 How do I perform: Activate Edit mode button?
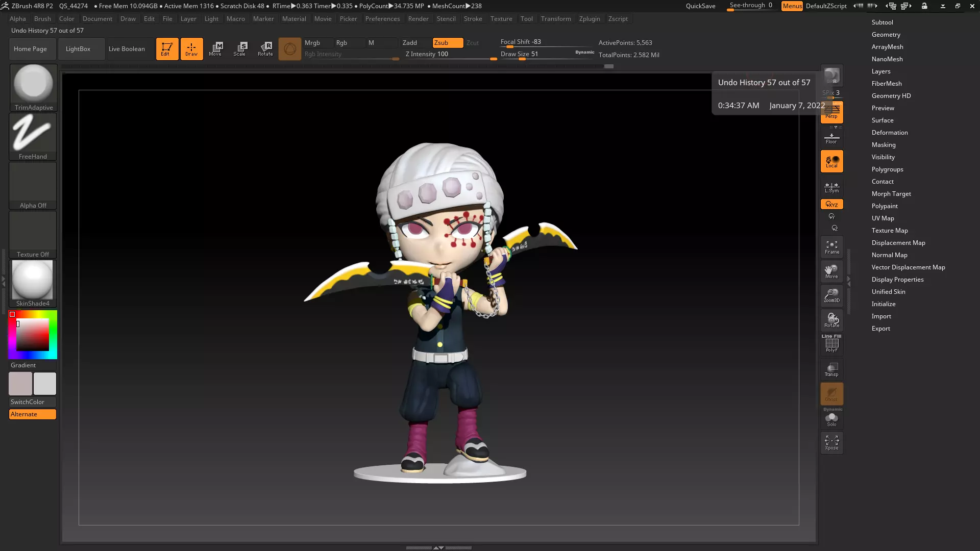pos(167,49)
